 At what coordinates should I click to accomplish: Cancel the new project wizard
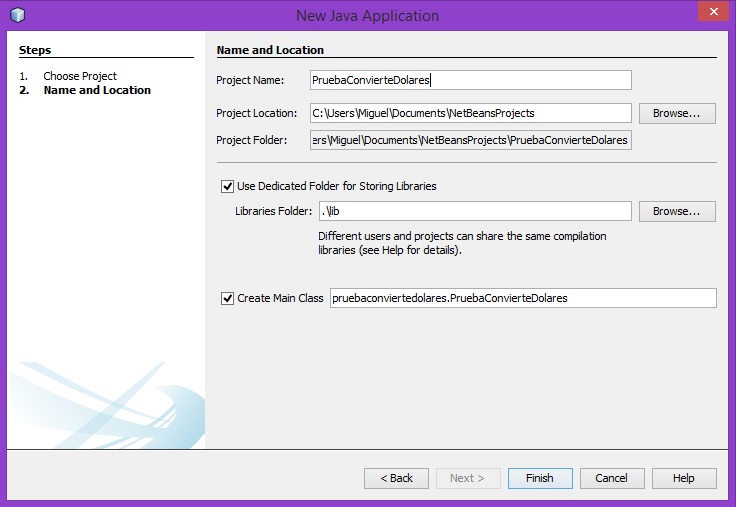tap(611, 478)
